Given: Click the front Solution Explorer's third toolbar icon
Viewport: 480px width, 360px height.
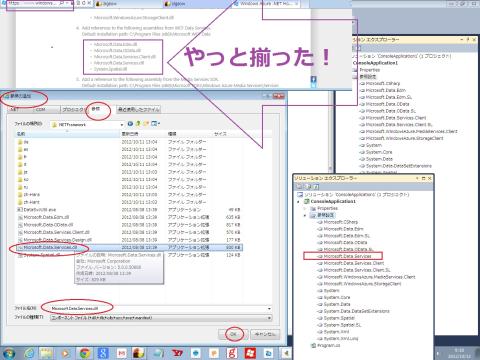Looking at the screenshot, I should pos(316,187).
